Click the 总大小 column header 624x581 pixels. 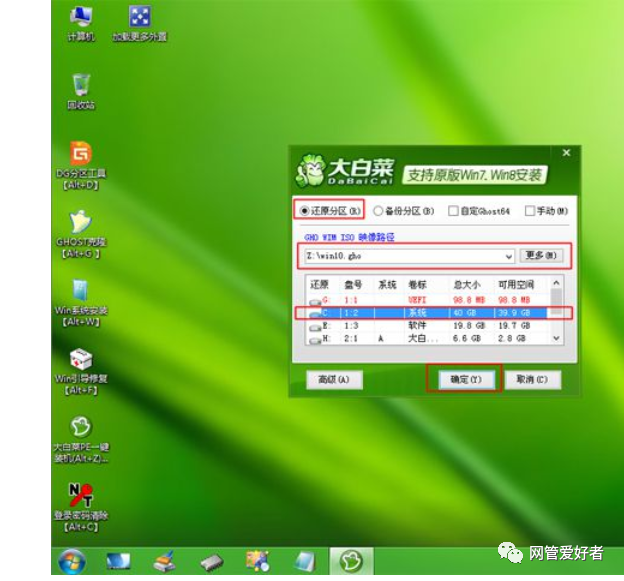point(467,285)
